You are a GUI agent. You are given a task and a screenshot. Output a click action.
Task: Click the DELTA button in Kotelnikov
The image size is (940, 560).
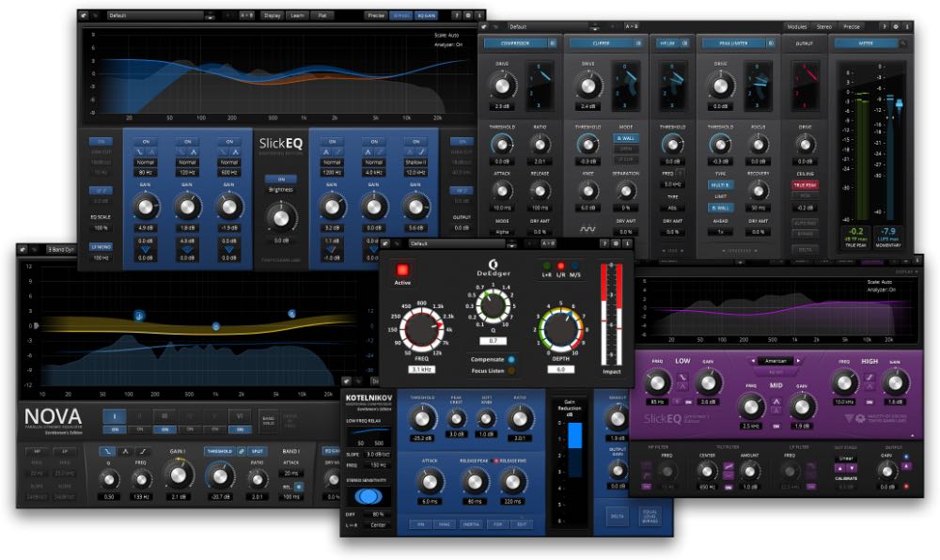[x=618, y=516]
